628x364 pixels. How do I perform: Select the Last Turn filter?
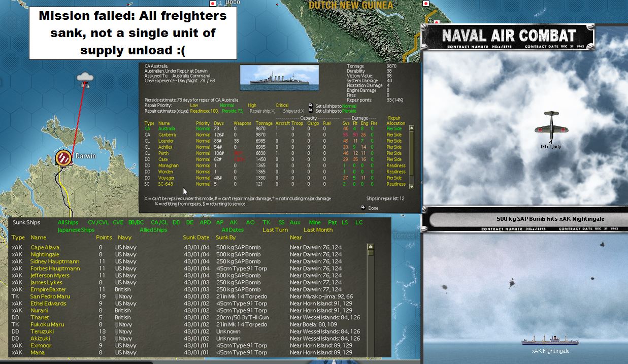tap(275, 230)
